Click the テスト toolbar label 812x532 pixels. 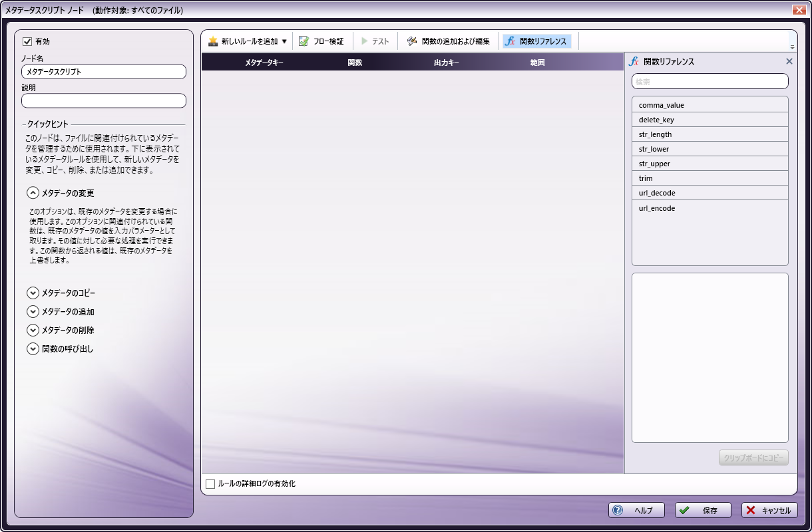click(x=380, y=41)
